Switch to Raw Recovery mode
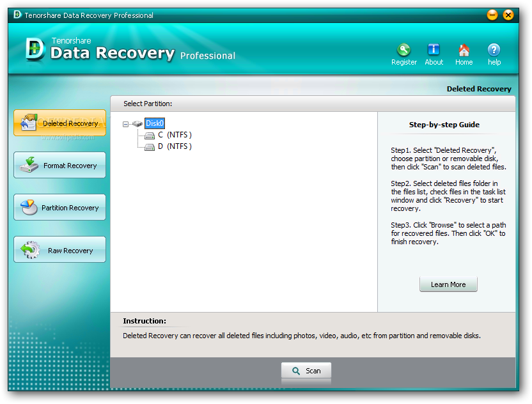This screenshot has height=404, width=532. [x=59, y=250]
